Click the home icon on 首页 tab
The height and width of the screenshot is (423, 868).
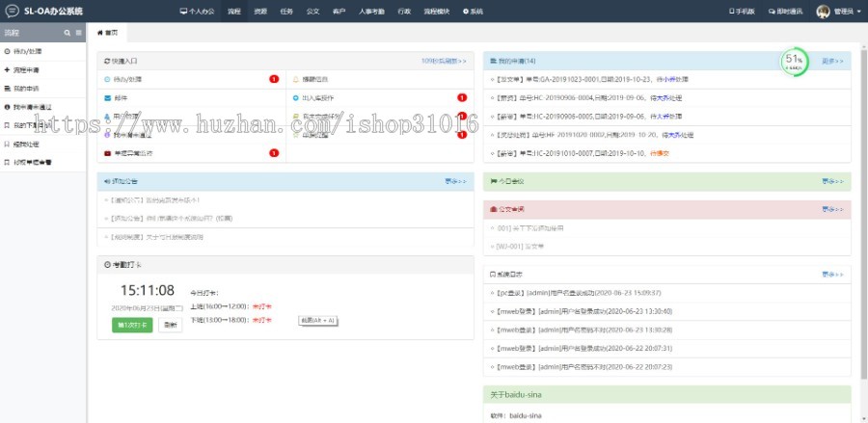click(100, 33)
